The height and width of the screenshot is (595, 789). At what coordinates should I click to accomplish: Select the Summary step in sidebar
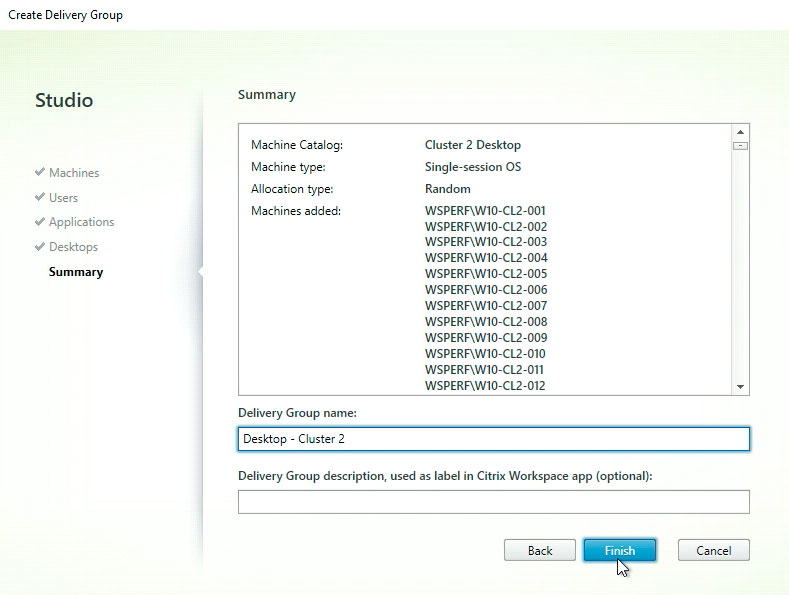click(75, 272)
